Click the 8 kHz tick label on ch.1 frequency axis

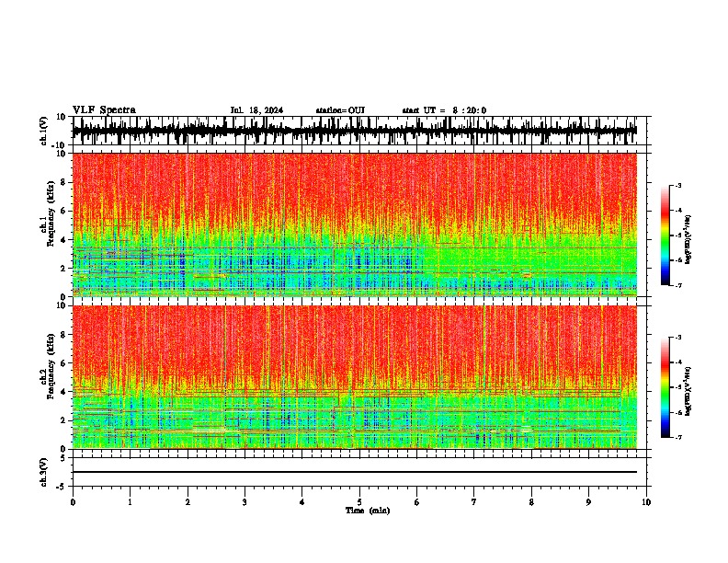(63, 182)
